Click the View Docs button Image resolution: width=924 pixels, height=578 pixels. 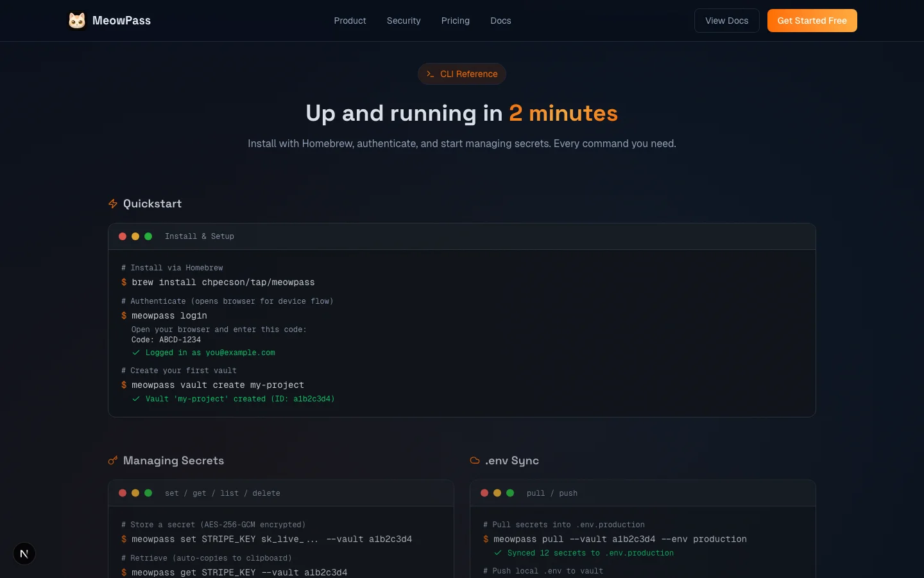(727, 21)
